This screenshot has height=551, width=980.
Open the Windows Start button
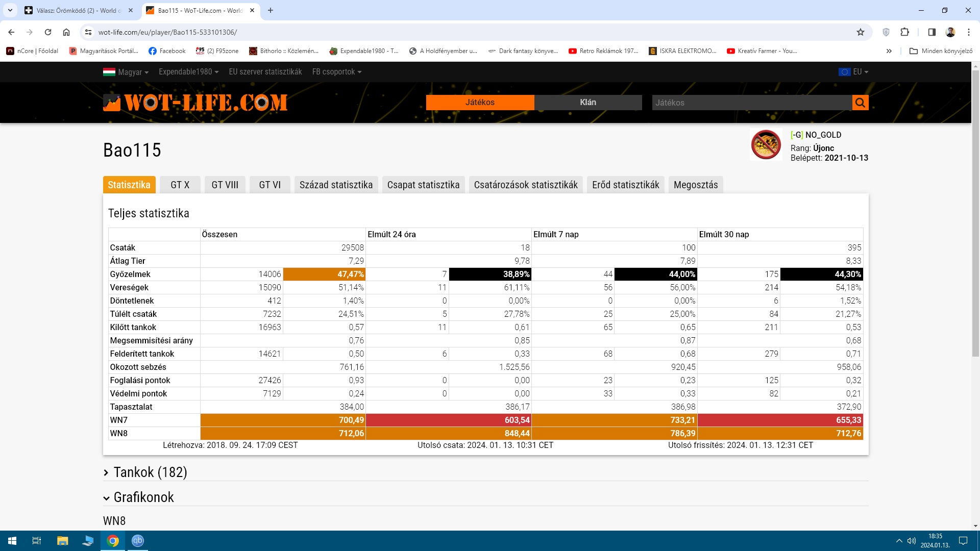click(12, 541)
